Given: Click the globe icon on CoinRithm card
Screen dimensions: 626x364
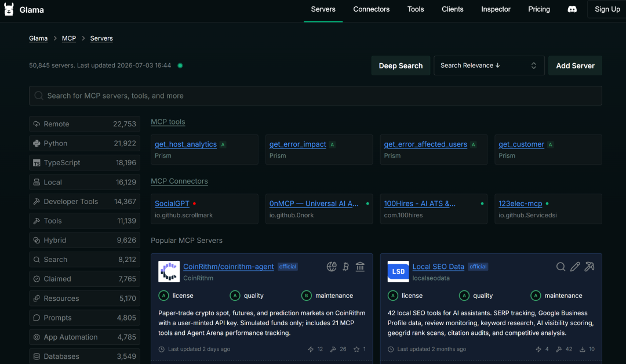Looking at the screenshot, I should click(332, 267).
